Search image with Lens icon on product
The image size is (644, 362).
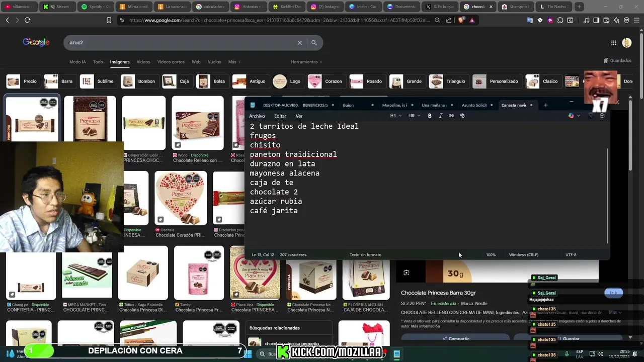[x=407, y=273]
